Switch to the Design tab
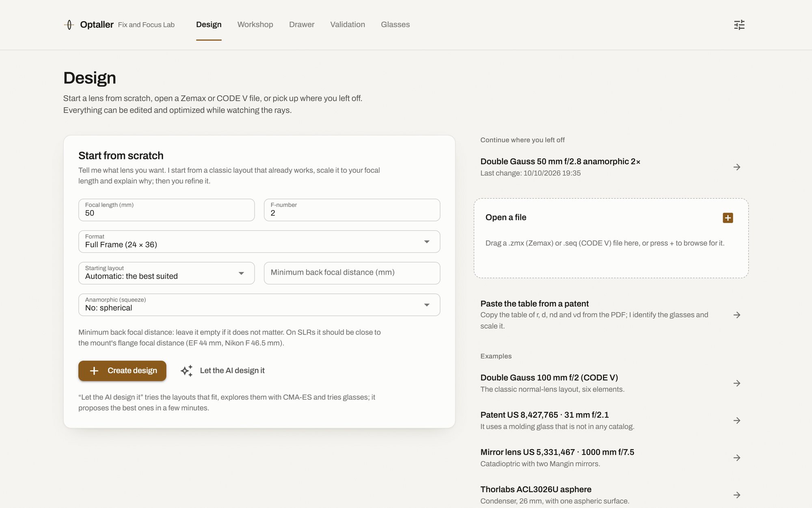 tap(209, 24)
